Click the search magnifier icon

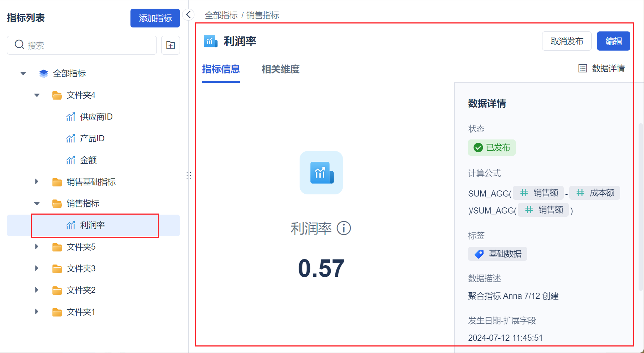(x=19, y=45)
